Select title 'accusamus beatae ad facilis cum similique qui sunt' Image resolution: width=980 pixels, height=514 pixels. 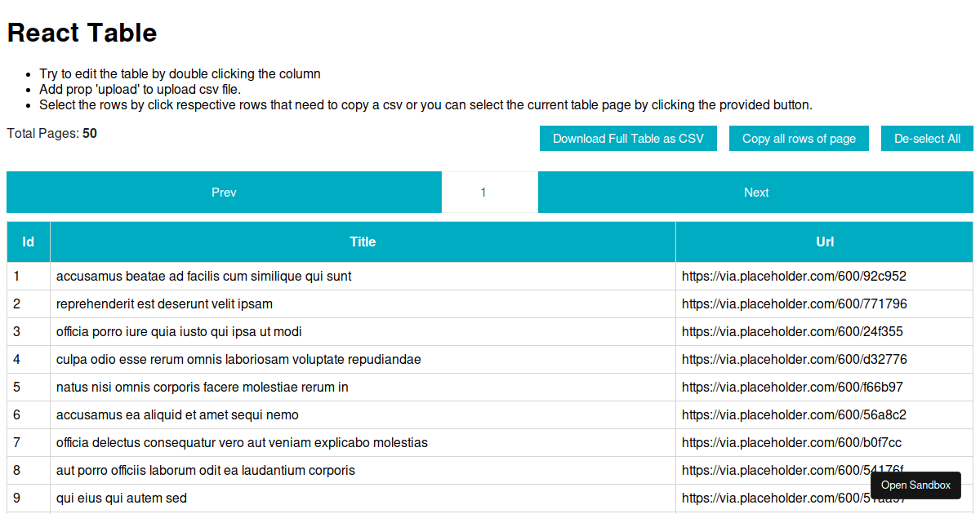point(204,277)
